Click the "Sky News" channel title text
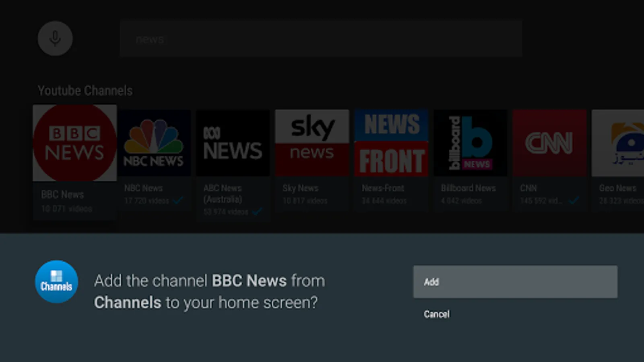The height and width of the screenshot is (362, 644). coord(300,188)
